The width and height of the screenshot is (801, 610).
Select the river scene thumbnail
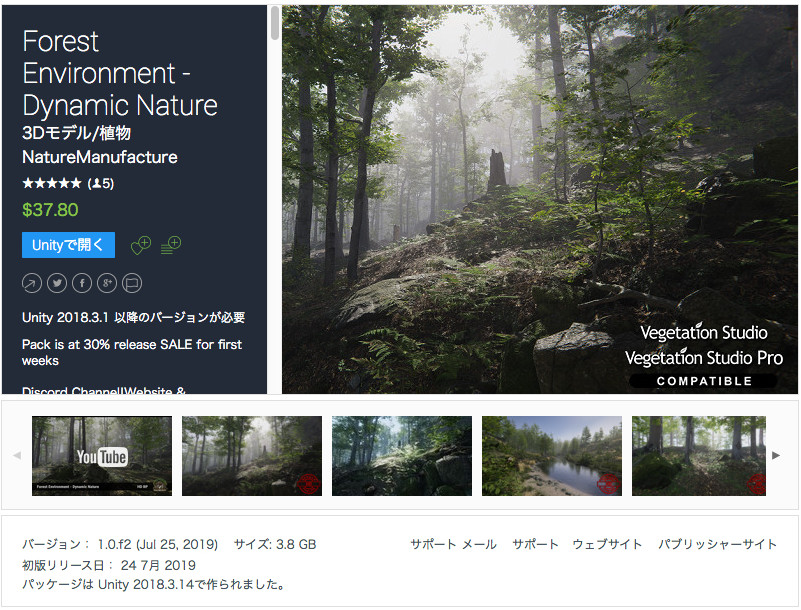click(552, 456)
